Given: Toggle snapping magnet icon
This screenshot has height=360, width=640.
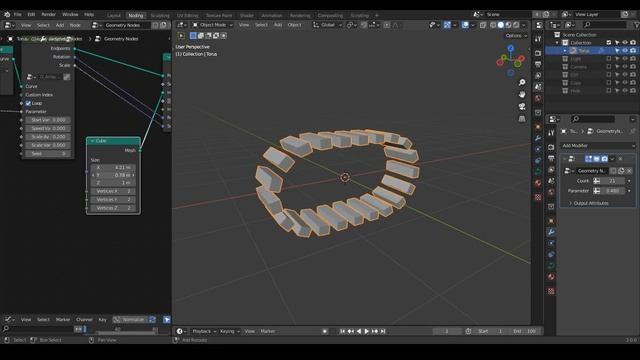Looking at the screenshot, I should coord(364,25).
